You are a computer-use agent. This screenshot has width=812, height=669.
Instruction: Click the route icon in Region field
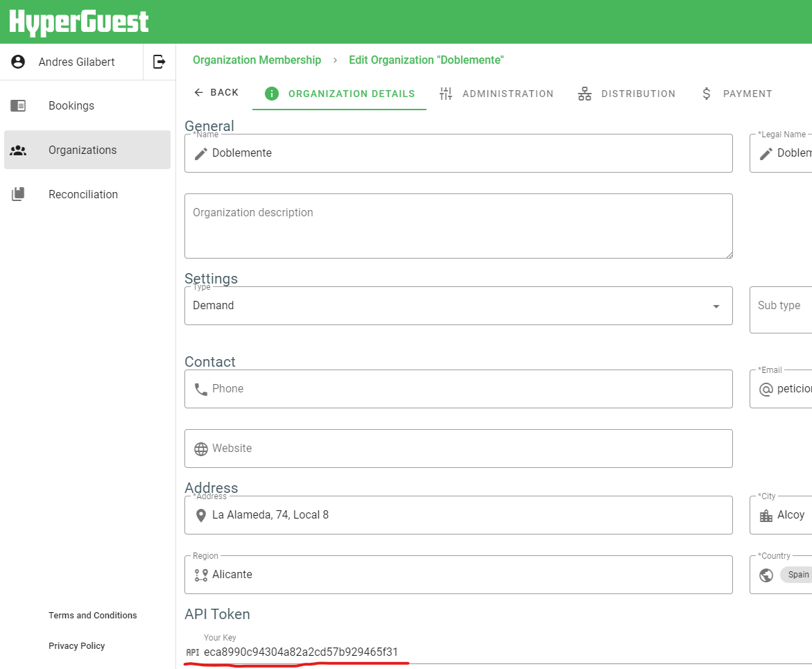201,575
